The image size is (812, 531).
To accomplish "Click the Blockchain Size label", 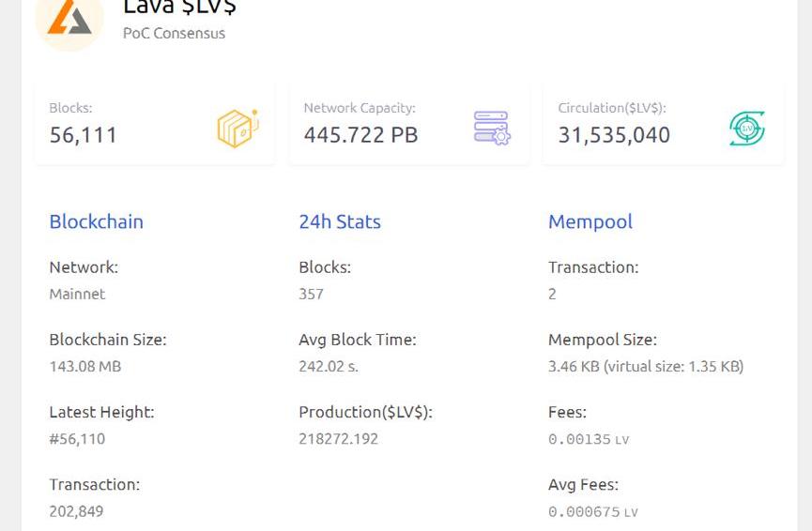I will pos(108,340).
